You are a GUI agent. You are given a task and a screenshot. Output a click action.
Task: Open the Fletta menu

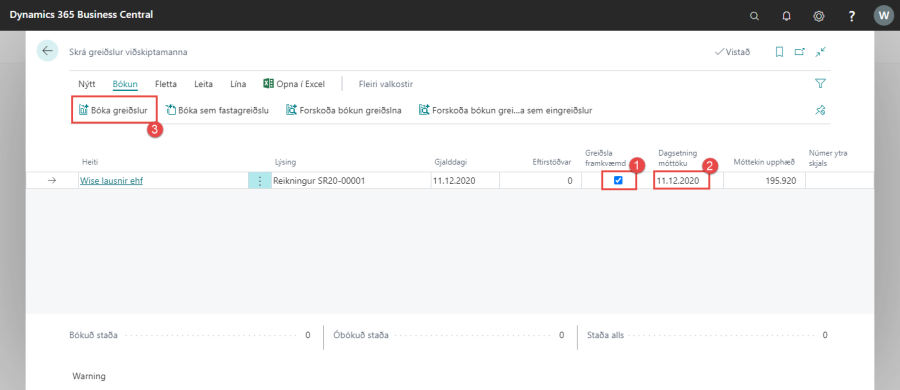pyautogui.click(x=166, y=84)
